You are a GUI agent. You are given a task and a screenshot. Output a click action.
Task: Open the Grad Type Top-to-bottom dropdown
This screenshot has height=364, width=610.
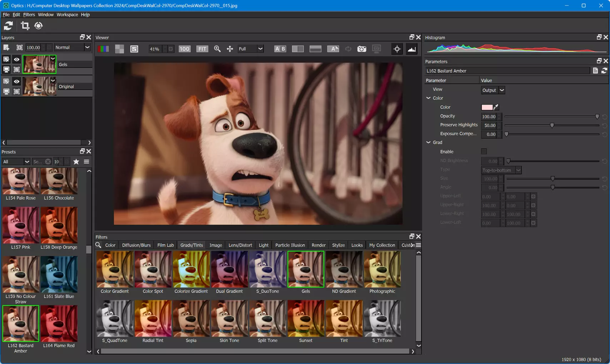(x=501, y=170)
